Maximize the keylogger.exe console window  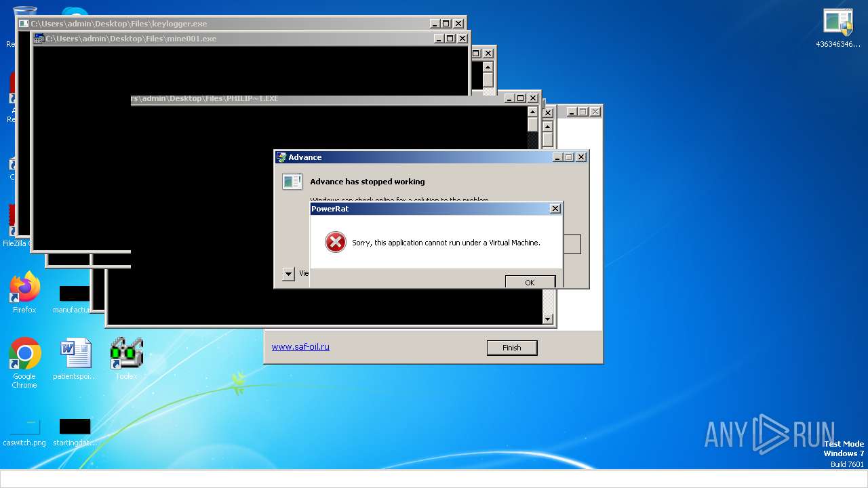446,24
